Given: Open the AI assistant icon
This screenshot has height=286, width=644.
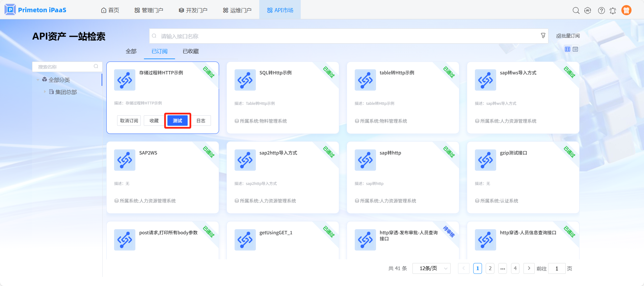Looking at the screenshot, I should [588, 10].
